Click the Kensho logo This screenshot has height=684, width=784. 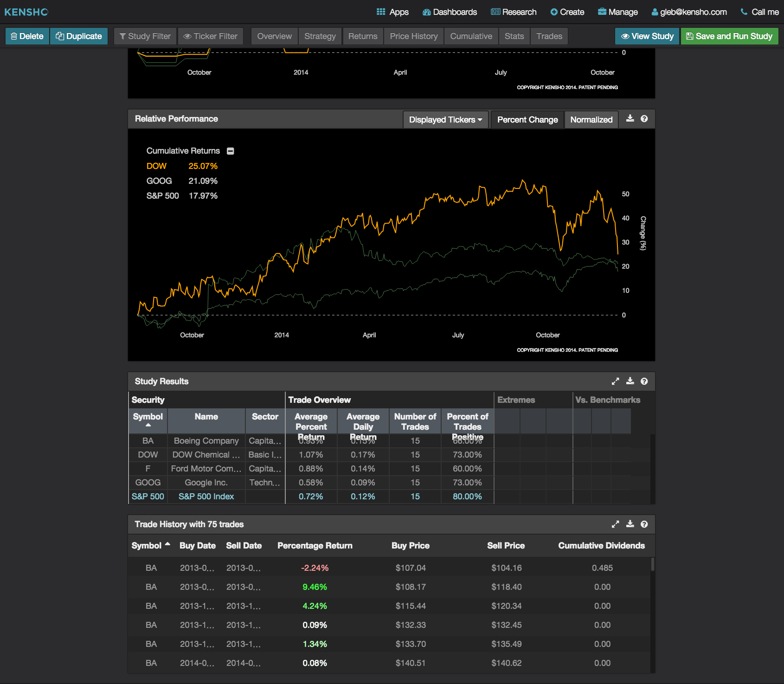26,12
